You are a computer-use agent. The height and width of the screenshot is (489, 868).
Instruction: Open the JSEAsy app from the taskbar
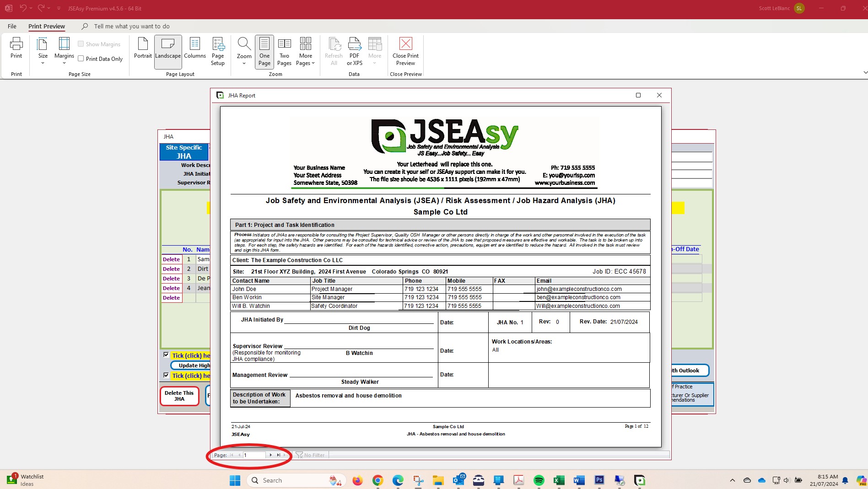coord(639,480)
